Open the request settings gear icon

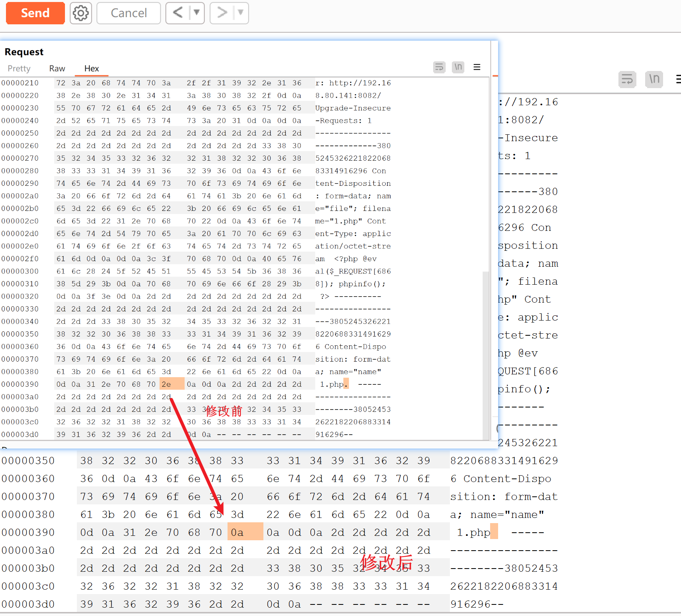click(x=81, y=13)
